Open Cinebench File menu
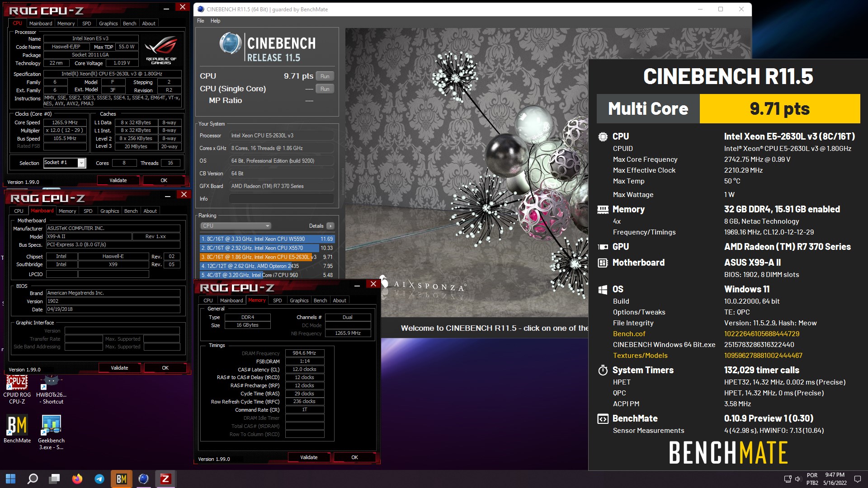 201,21
